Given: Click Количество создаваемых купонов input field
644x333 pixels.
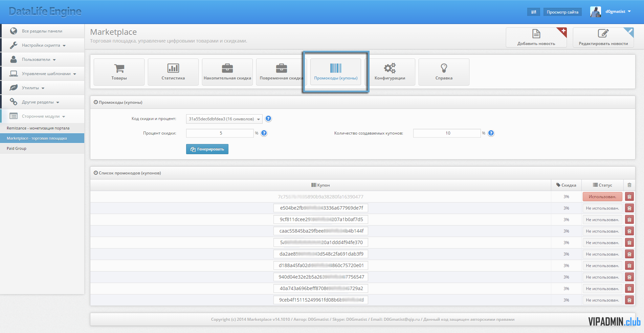Looking at the screenshot, I should [x=447, y=133].
